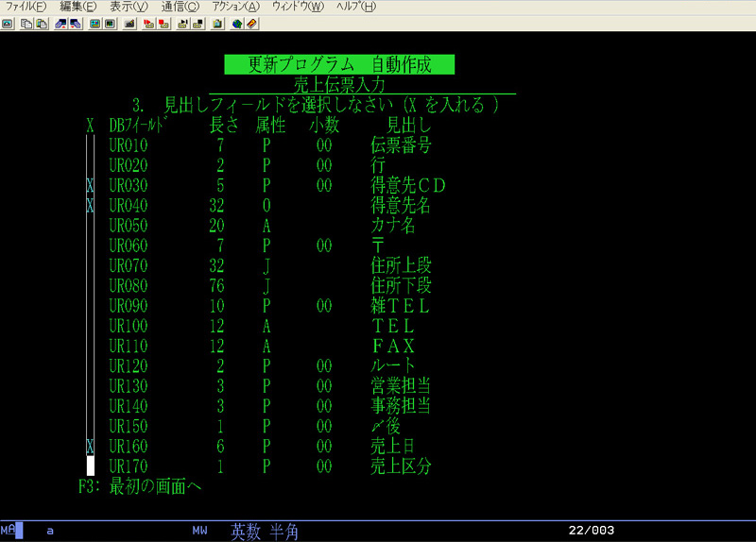
Task: Click the Stop macro recording icon
Action: pyautogui.click(x=163, y=24)
